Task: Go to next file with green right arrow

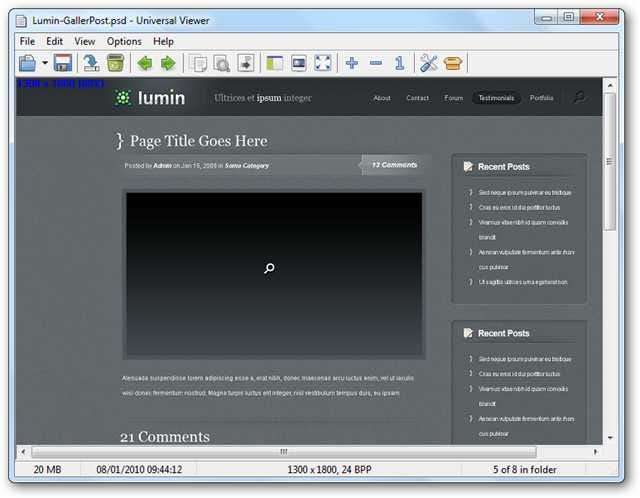Action: tap(167, 63)
